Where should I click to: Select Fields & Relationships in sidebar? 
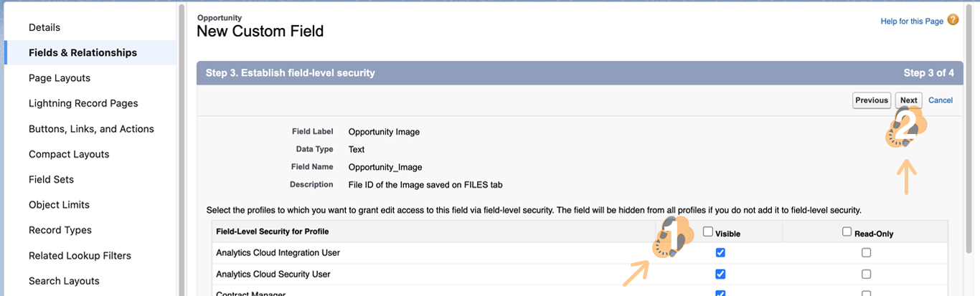[x=83, y=53]
